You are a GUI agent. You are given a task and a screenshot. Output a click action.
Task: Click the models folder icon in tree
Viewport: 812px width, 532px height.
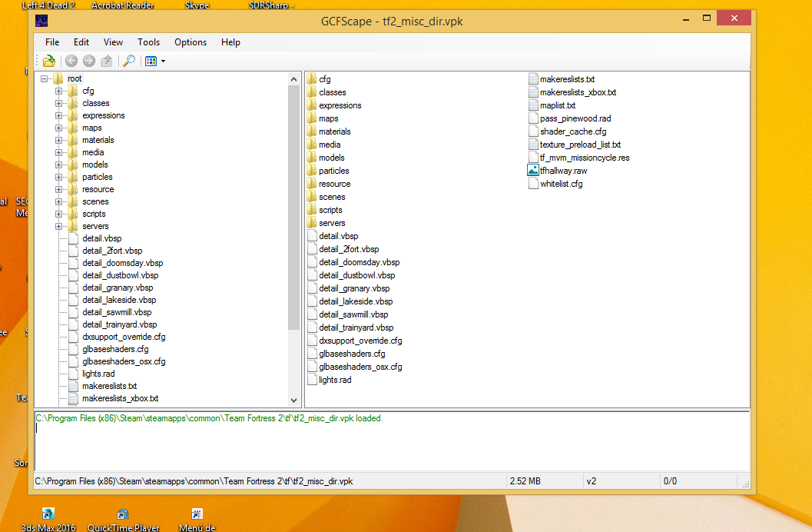pyautogui.click(x=73, y=165)
